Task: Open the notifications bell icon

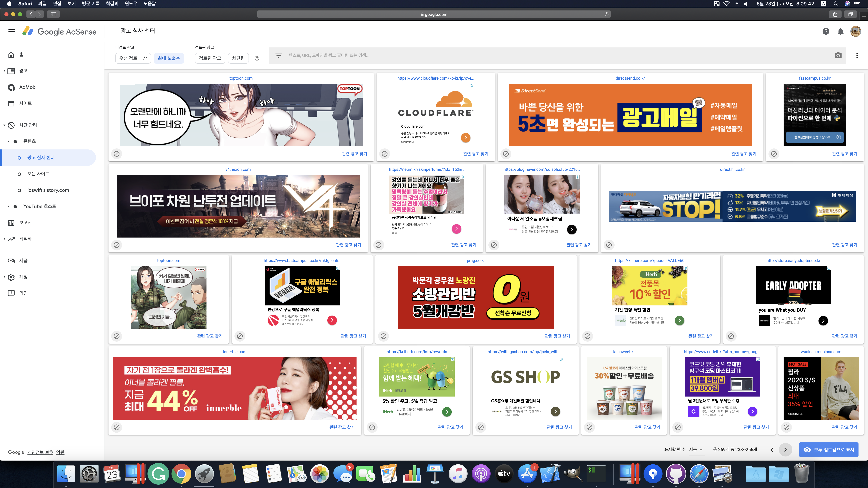Action: [841, 31]
